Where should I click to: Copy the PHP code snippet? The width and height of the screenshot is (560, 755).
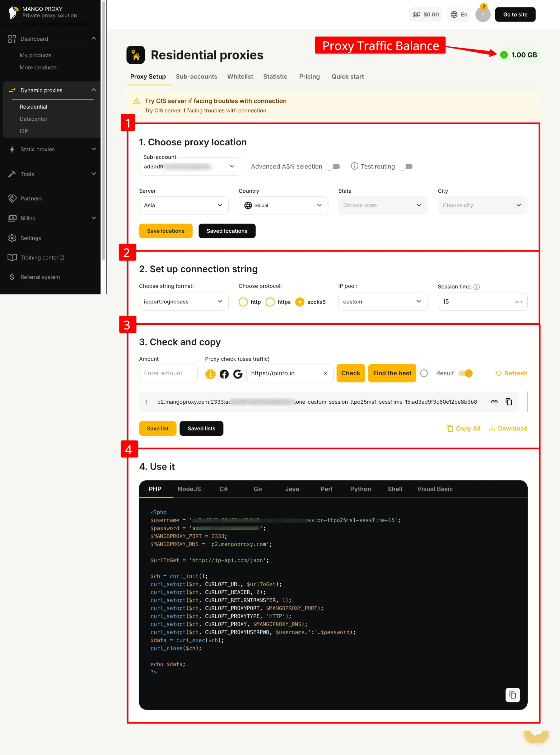pyautogui.click(x=512, y=695)
